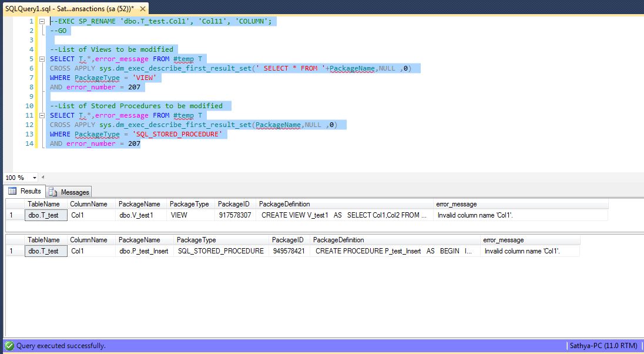
Task: Select the PackageID header in the stored procedure grid
Action: [x=289, y=240]
